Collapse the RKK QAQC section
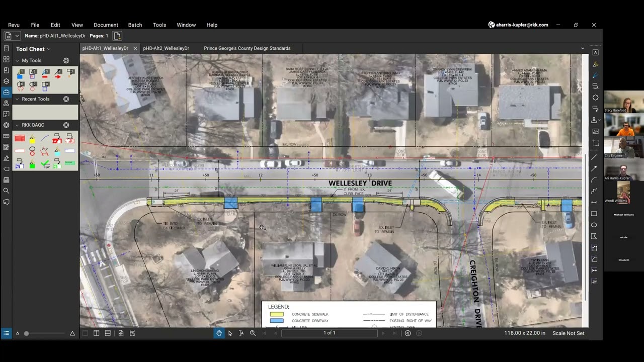 pos(18,125)
